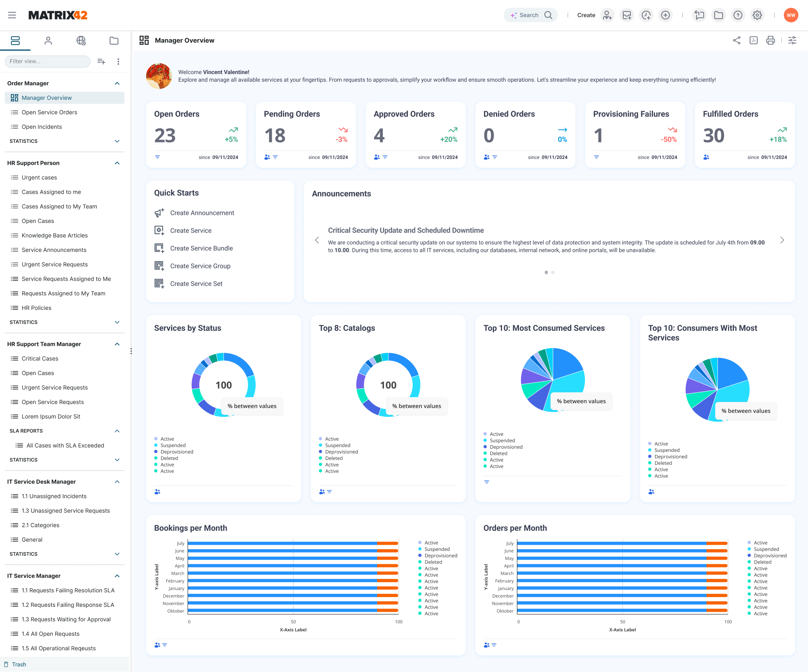Click the add view list icon
The width and height of the screenshot is (808, 672).
click(x=101, y=62)
